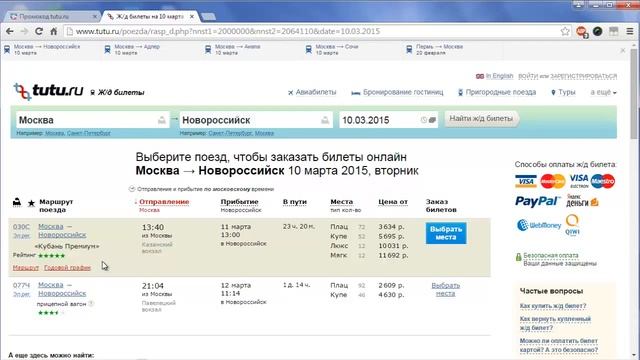Click the WebMoney payment logo
Image resolution: width=640 pixels, height=360 pixels.
tap(539, 225)
